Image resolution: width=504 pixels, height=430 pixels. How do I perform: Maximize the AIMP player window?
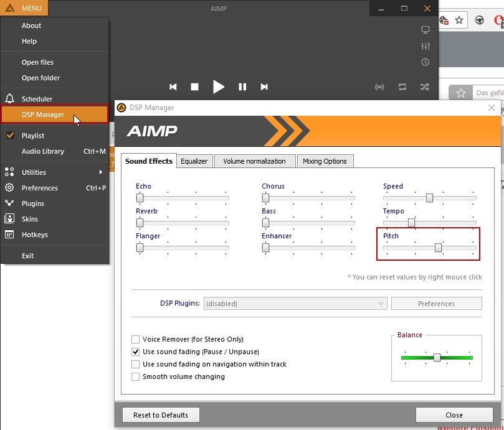tap(404, 8)
